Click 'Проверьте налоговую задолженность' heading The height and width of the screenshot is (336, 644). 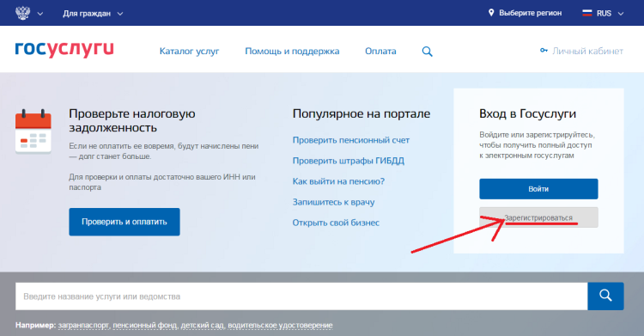(x=132, y=120)
